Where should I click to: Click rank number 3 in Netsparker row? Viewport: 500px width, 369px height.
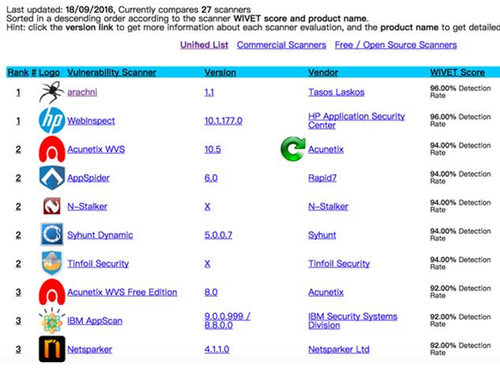18,349
